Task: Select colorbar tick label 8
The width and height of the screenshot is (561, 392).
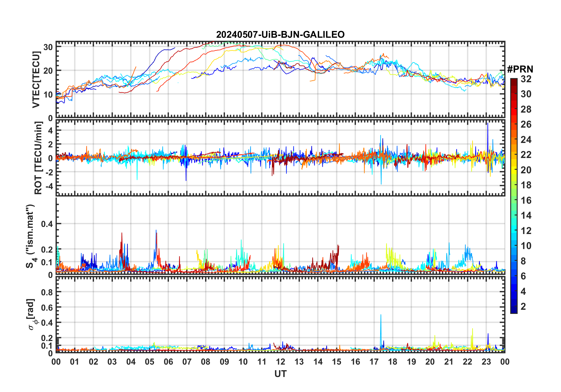Action: pyautogui.click(x=523, y=261)
